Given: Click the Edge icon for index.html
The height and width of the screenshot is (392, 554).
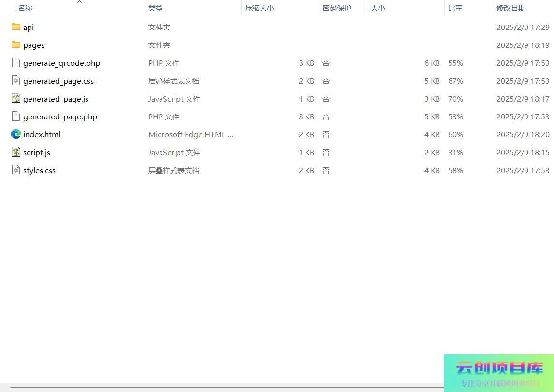Looking at the screenshot, I should 16,134.
